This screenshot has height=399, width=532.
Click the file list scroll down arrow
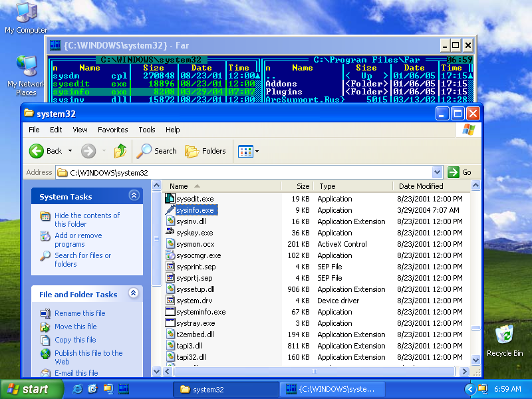coord(475,360)
